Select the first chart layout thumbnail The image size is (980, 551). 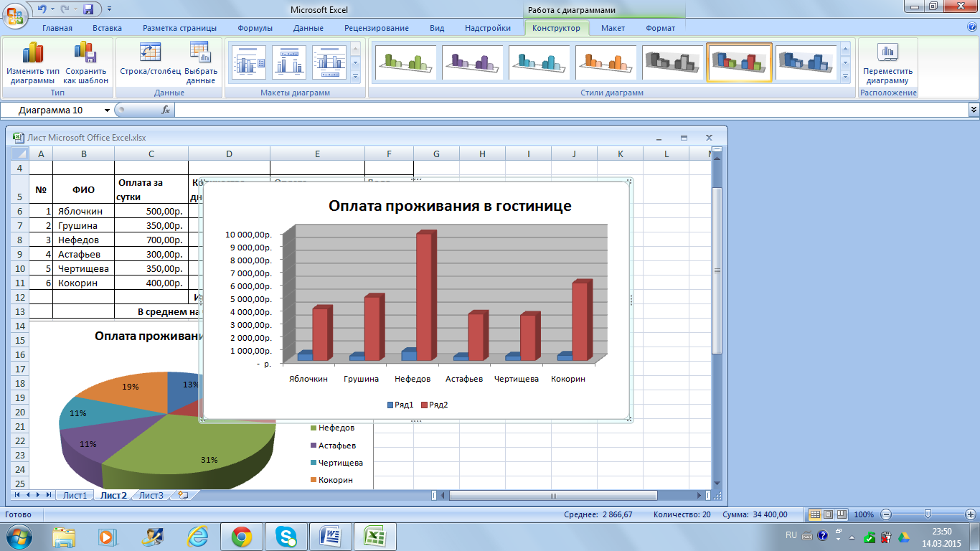click(x=249, y=62)
